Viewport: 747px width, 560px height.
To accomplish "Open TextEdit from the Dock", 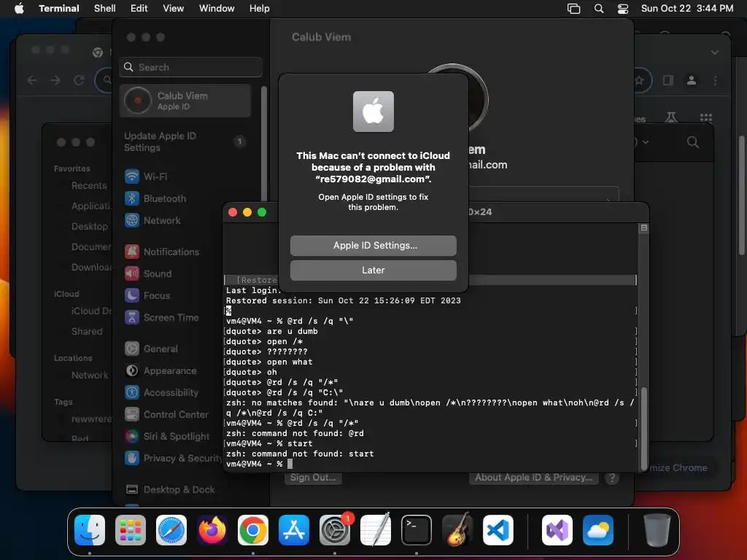I will click(376, 530).
